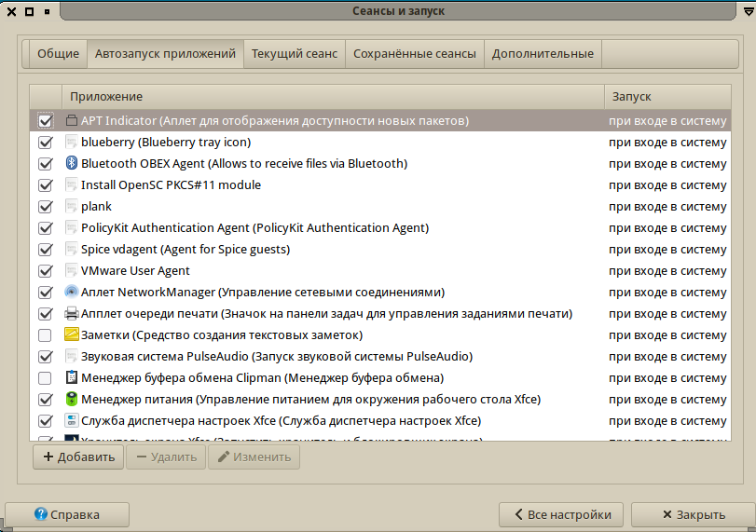Toggle Служба диспетчера настроек Xfce checkbox
This screenshot has height=532, width=756.
(46, 421)
